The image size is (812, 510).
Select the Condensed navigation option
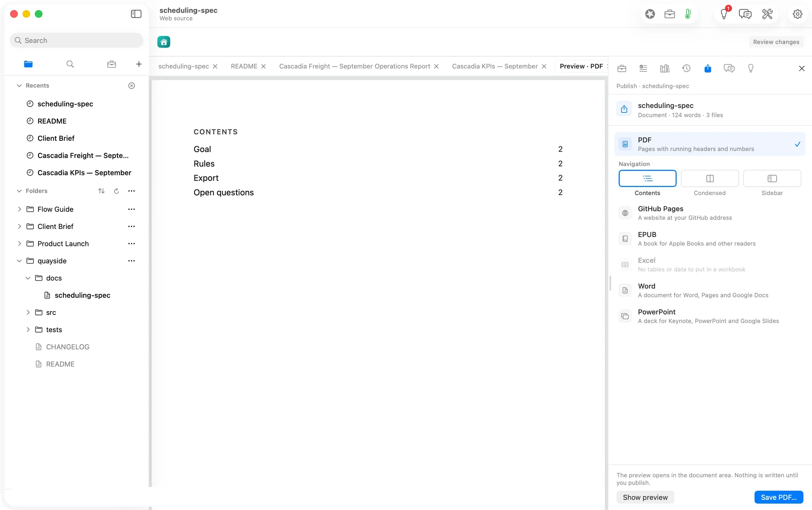pos(709,178)
